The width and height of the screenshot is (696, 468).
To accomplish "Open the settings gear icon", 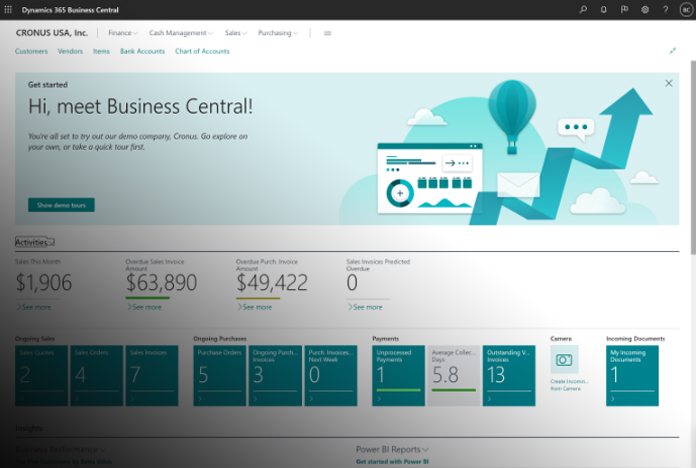I will click(x=645, y=9).
